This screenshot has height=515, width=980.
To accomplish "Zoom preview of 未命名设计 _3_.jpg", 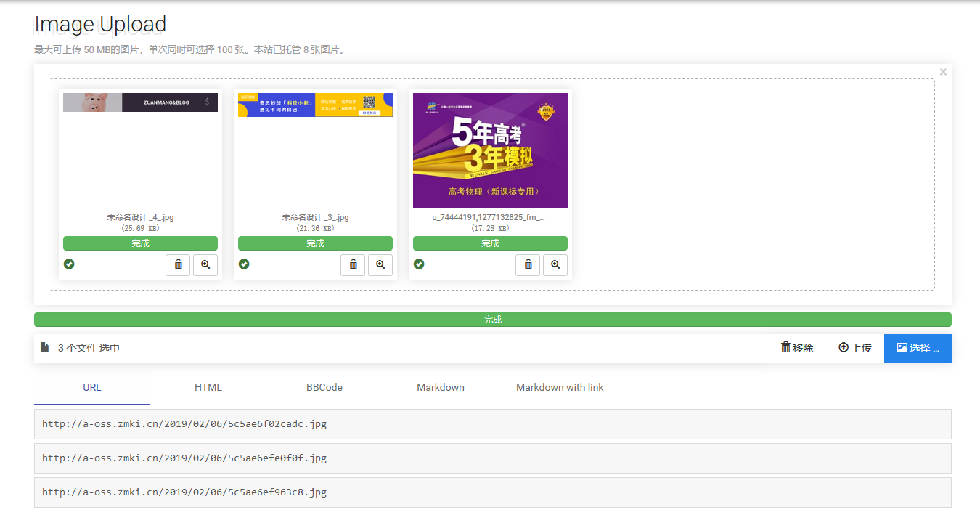I will pyautogui.click(x=380, y=265).
